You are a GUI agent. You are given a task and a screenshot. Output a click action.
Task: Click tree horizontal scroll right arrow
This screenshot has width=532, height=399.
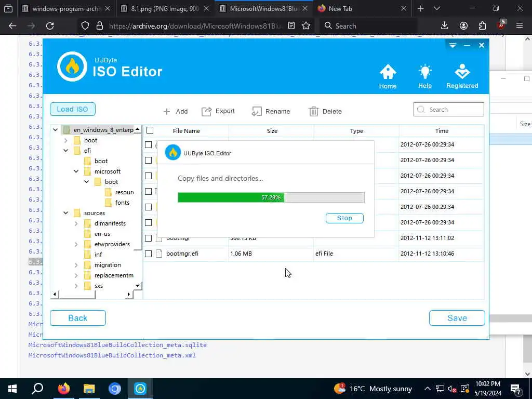click(x=129, y=294)
